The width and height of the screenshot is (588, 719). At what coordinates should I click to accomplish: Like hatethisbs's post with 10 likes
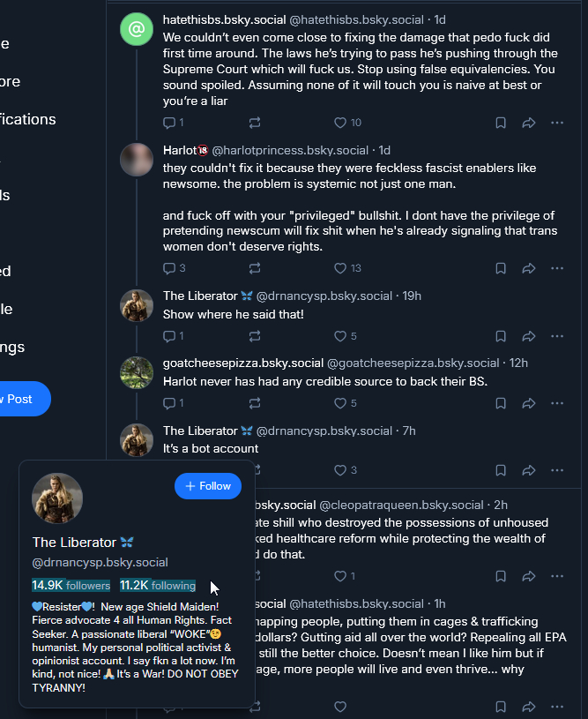pyautogui.click(x=340, y=123)
